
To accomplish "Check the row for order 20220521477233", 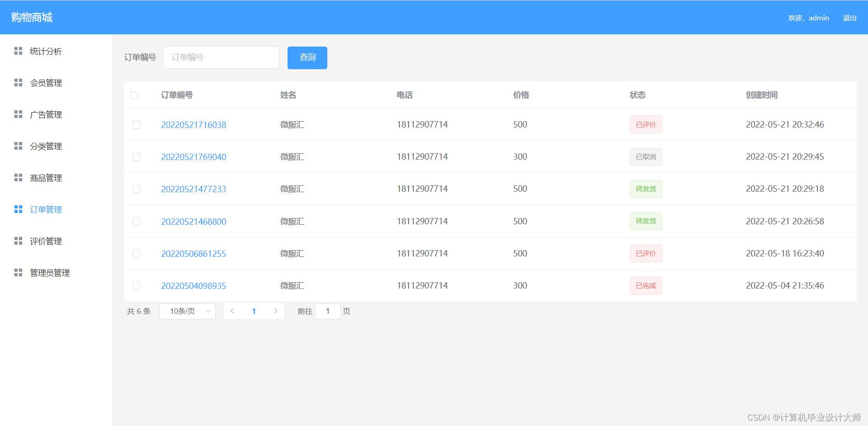I will click(x=136, y=189).
